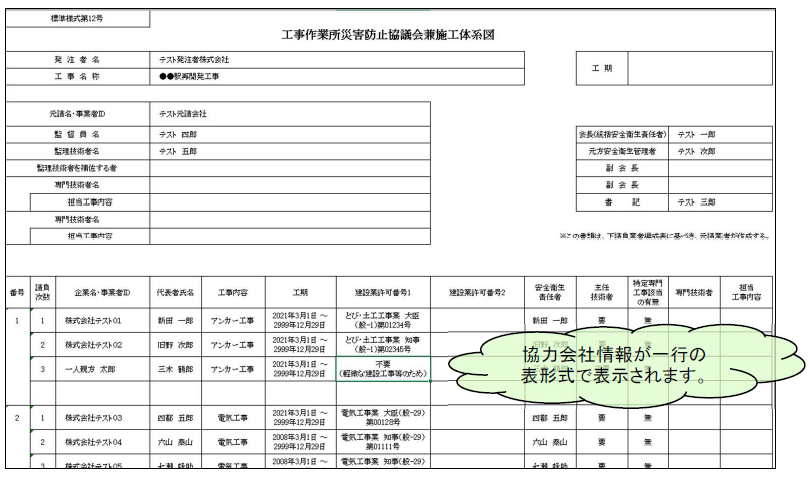
Task: Select the 会長(統括安全衛生責任者) label
Action: pos(622,134)
